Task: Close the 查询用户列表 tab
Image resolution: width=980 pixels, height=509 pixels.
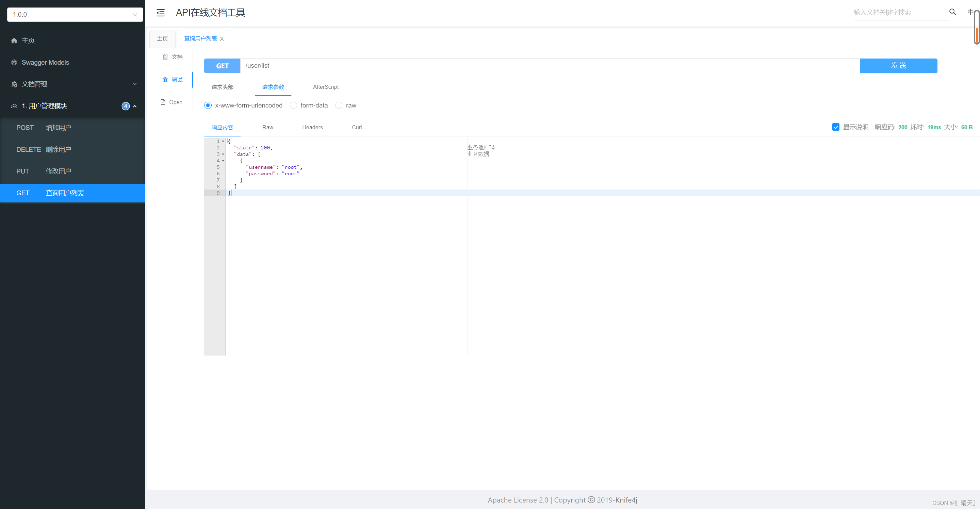Action: [222, 39]
